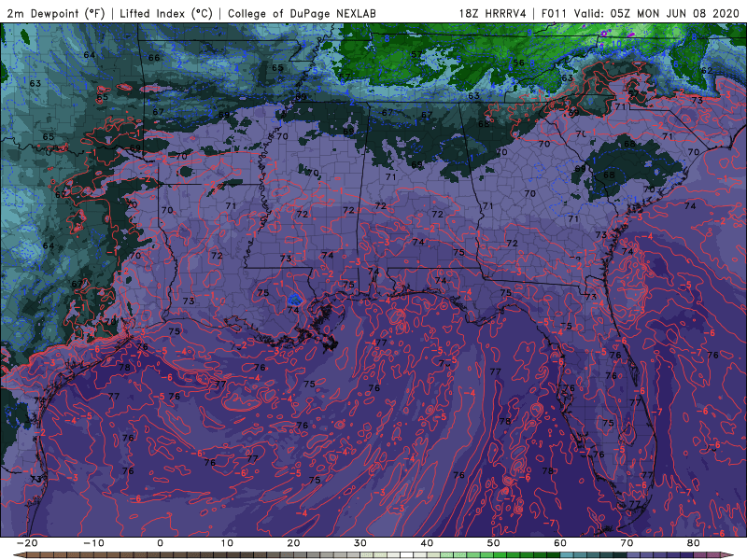
Task: Click the "60" colorbar scale label
Action: click(x=560, y=543)
